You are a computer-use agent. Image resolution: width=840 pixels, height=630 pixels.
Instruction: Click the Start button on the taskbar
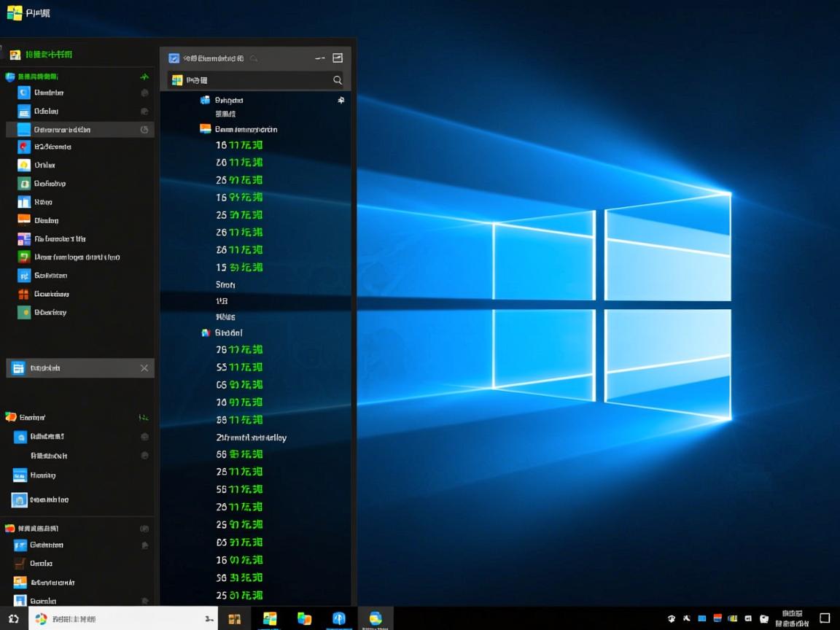coord(13,618)
